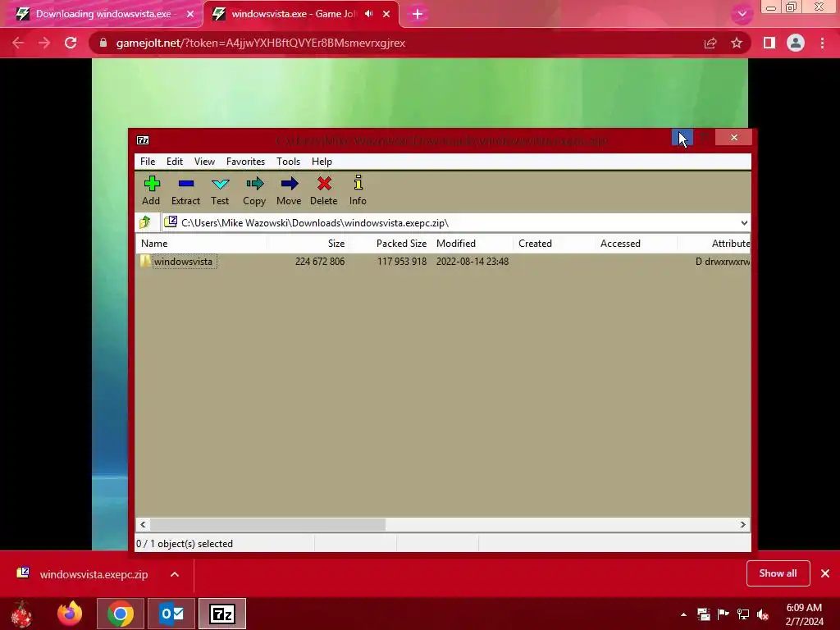Sort list by Size column
Image resolution: width=840 pixels, height=630 pixels.
click(x=308, y=243)
